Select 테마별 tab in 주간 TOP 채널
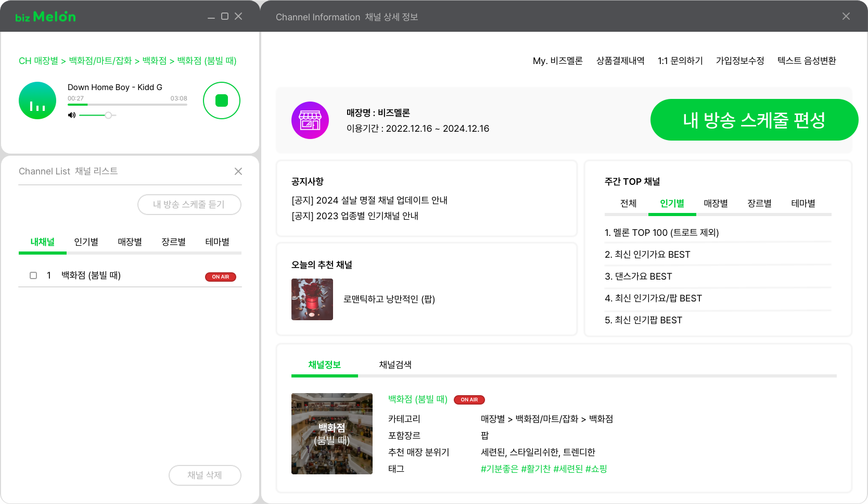 [803, 204]
